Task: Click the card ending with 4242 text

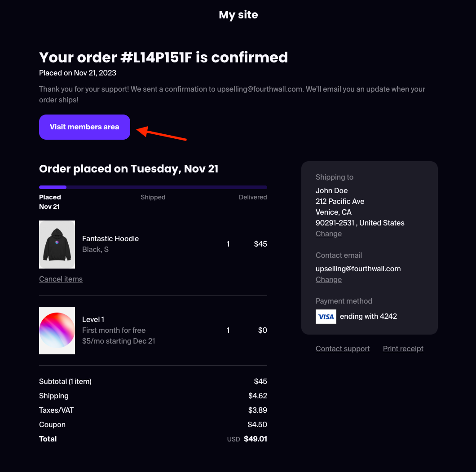Action: point(368,316)
